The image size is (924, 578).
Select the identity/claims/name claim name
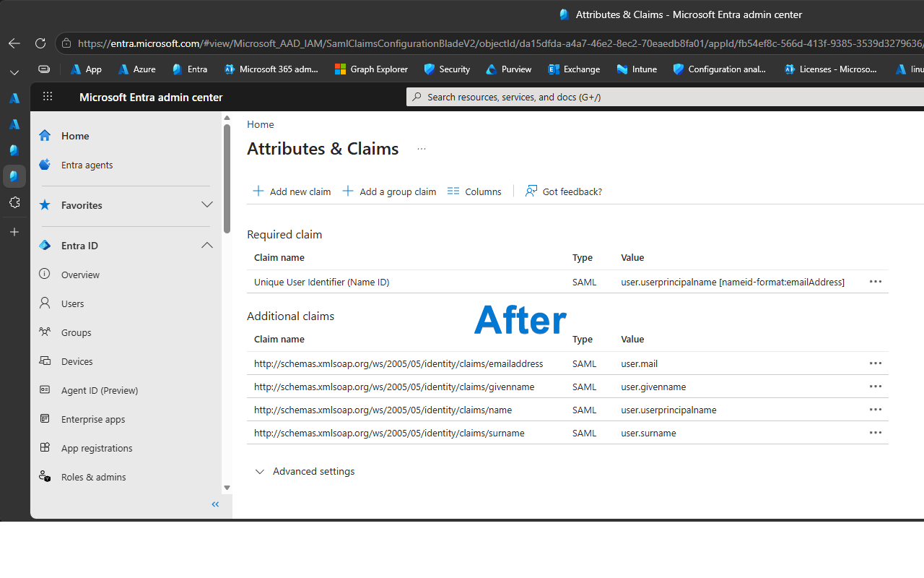coord(383,410)
